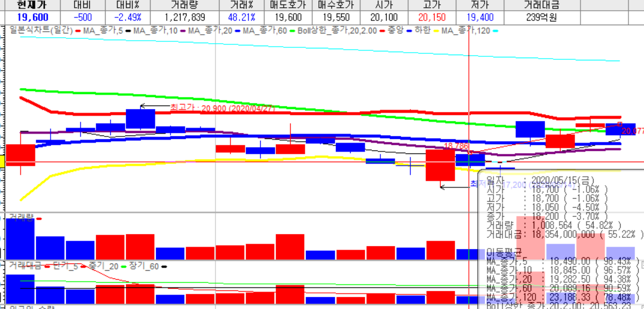The image size is (644, 309).
Task: Click the 거래량 label in volume panel
Action: (21, 219)
